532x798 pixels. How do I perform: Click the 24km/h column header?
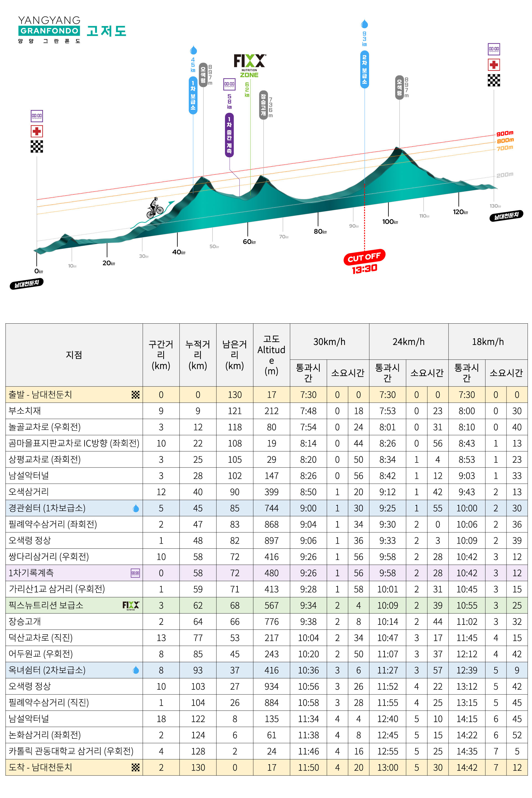tap(409, 342)
